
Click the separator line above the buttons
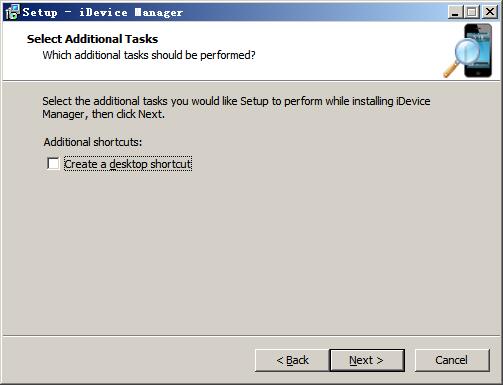tap(251, 336)
